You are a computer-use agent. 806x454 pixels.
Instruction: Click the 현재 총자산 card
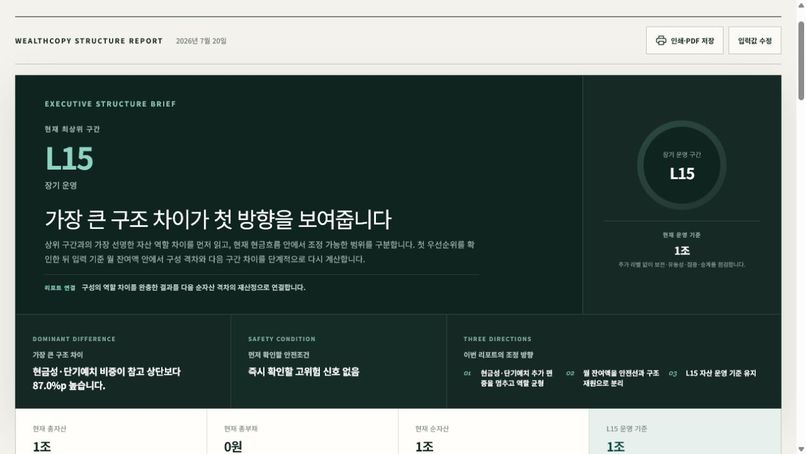click(111, 431)
